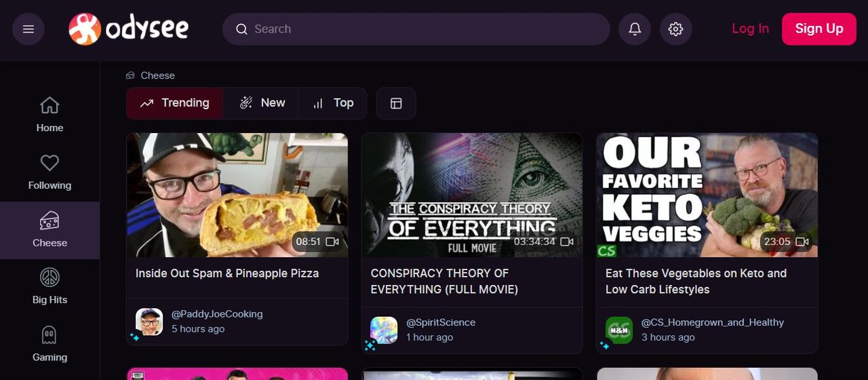The image size is (868, 380).
Task: Open notifications bell
Action: click(635, 29)
